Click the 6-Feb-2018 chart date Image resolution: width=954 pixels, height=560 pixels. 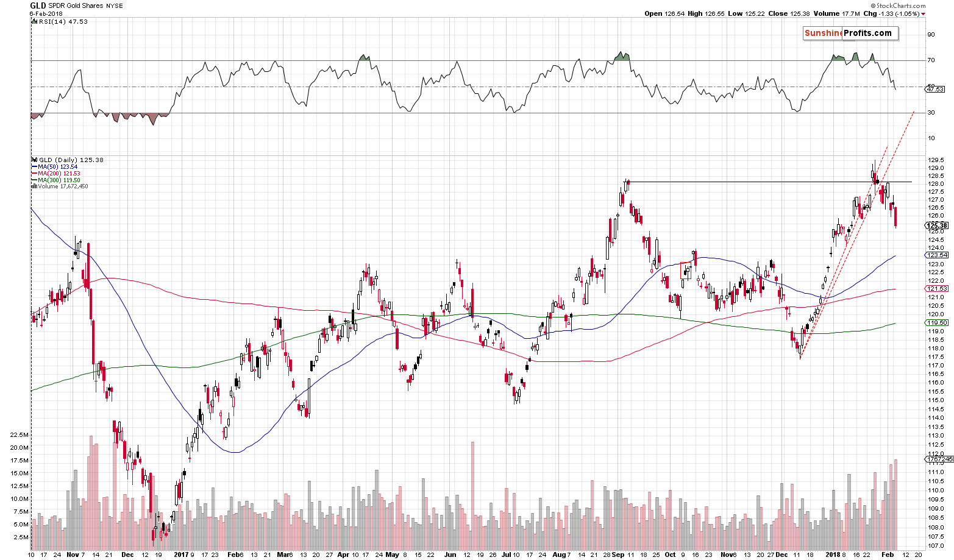pos(46,13)
